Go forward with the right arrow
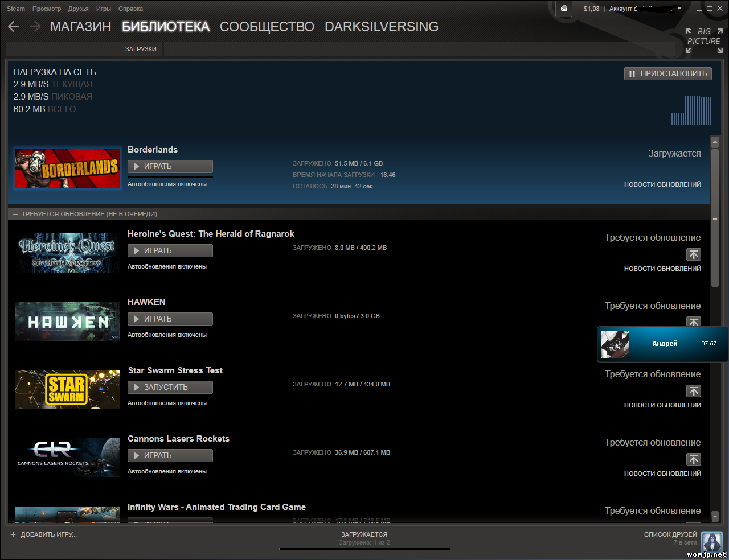Image resolution: width=729 pixels, height=560 pixels. (x=35, y=27)
